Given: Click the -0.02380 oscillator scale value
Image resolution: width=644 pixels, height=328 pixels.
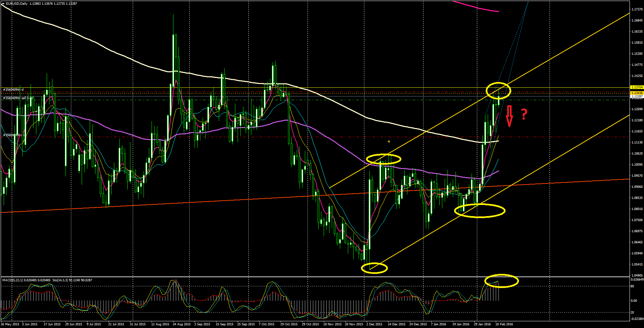Looking at the screenshot, I should pyautogui.click(x=637, y=319).
